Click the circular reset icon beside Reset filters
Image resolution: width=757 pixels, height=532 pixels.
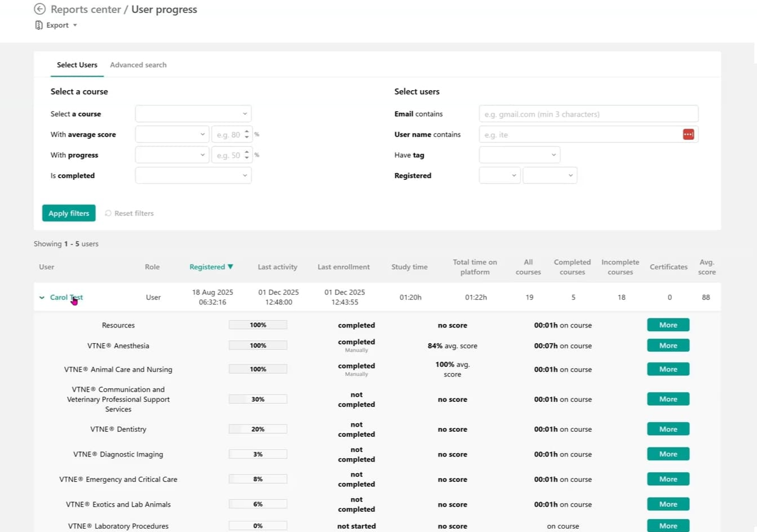[x=108, y=213]
